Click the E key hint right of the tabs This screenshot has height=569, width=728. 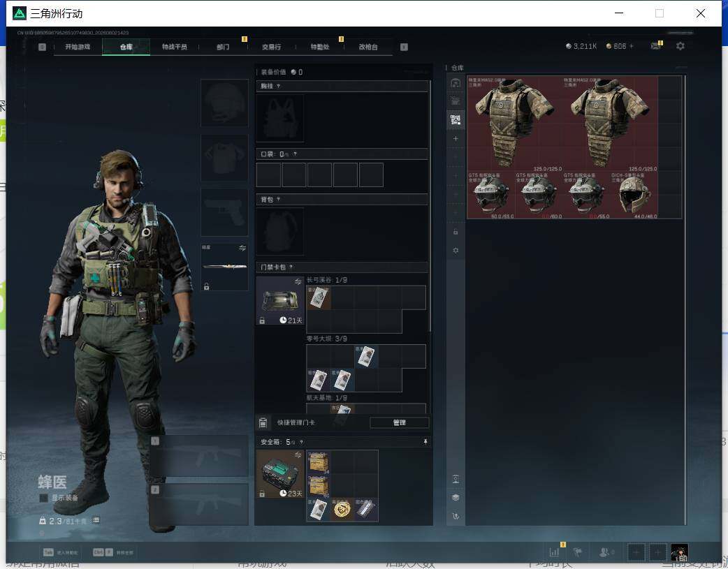click(x=404, y=47)
